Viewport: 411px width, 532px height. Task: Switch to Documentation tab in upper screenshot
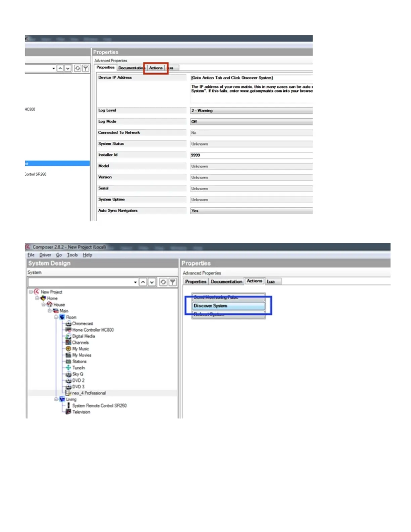[131, 68]
